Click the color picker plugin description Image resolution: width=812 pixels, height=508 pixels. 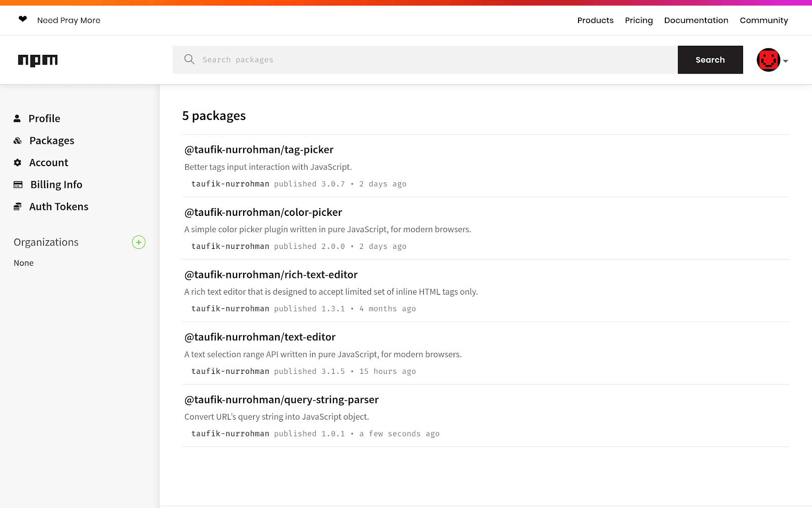[328, 230]
